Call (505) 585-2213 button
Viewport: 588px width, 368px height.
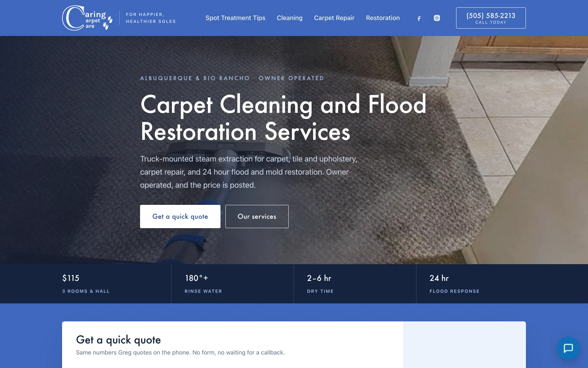(491, 18)
